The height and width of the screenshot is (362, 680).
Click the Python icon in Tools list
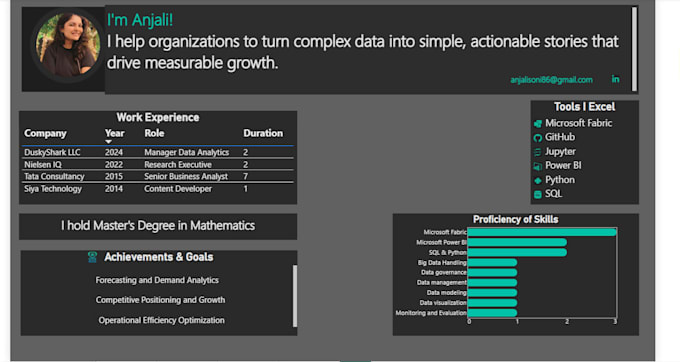538,180
